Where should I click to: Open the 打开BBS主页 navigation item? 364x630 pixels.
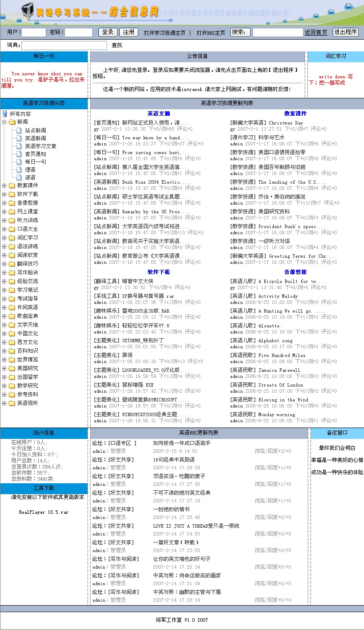coord(211,33)
